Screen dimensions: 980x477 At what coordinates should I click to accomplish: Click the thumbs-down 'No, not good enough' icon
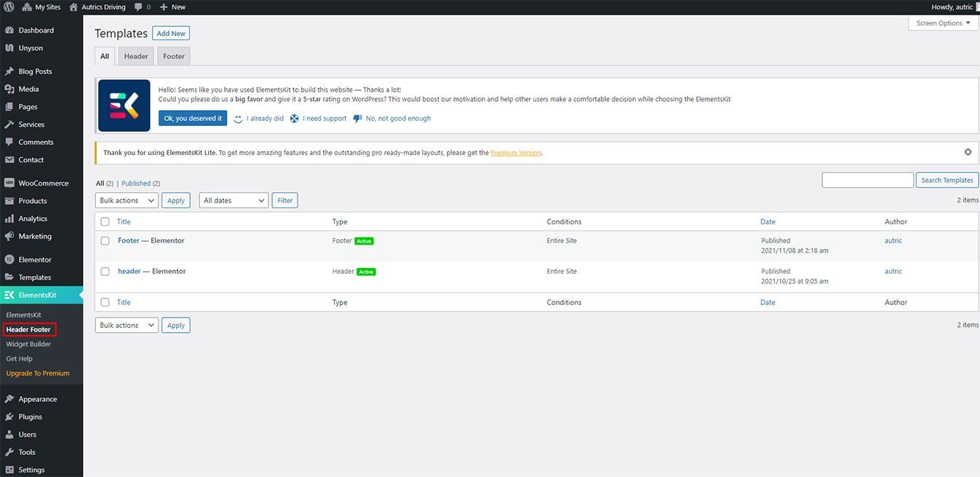tap(357, 119)
